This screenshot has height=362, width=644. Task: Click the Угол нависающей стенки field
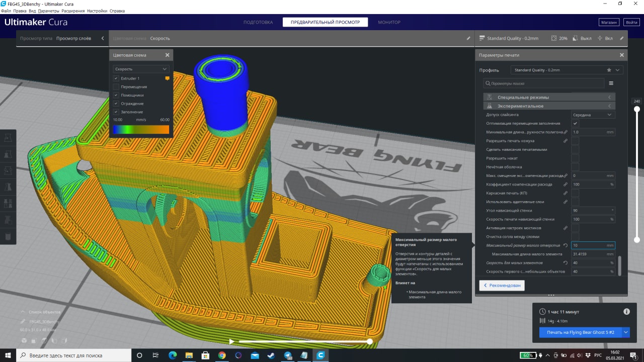pos(593,210)
